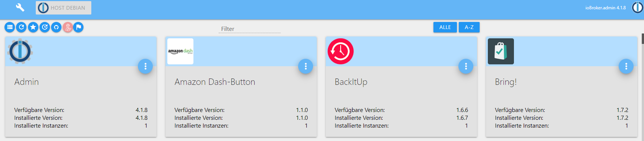Refresh the adapter list

(22, 27)
